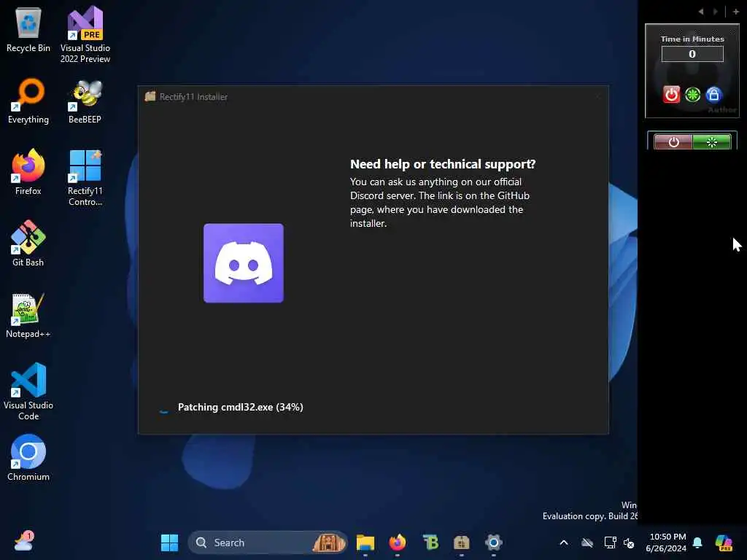Launch Visual Studio 2022 Preview shortcut
This screenshot has height=560, width=747.
pos(85,34)
